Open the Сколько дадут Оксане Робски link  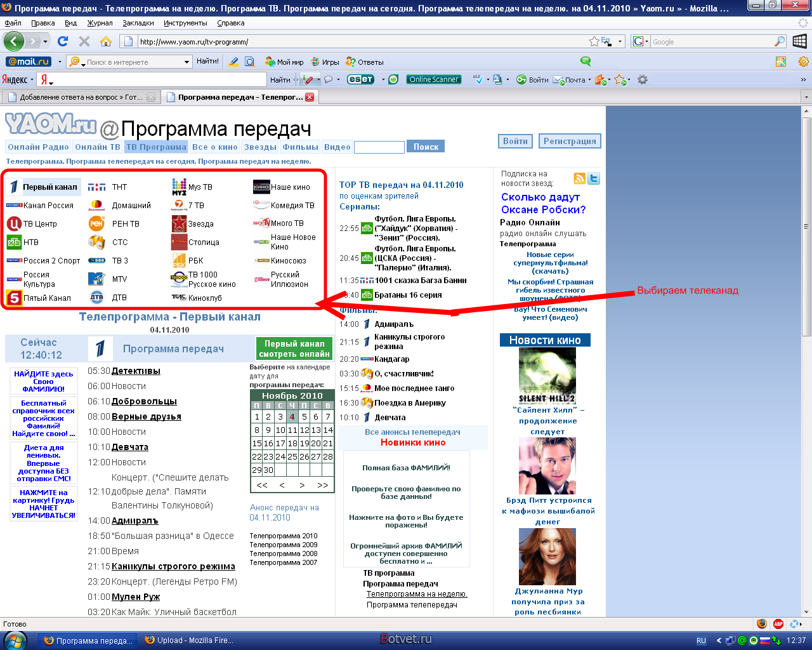[x=544, y=203]
